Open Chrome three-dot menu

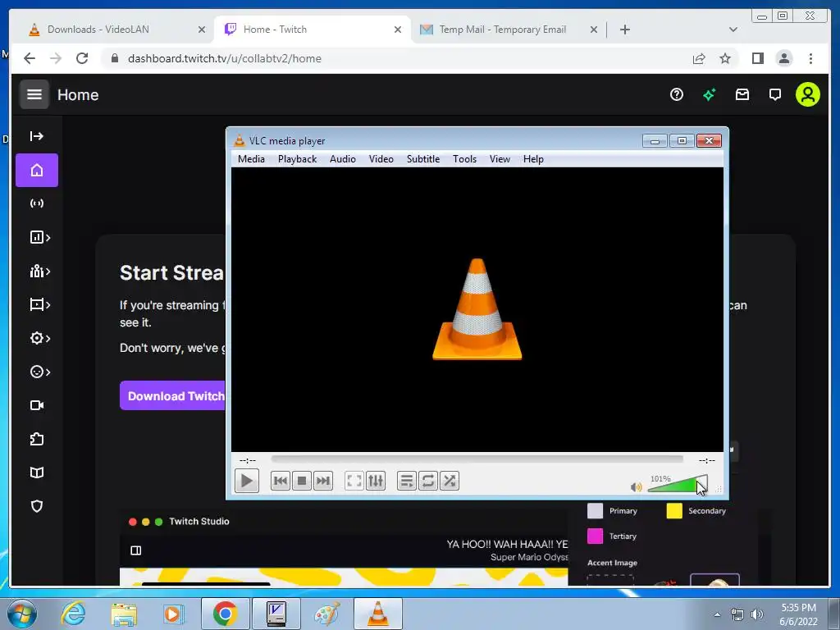click(x=810, y=58)
